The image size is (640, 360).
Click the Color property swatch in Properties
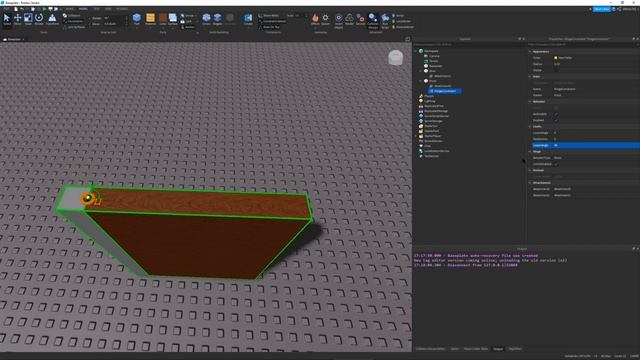[x=556, y=58]
